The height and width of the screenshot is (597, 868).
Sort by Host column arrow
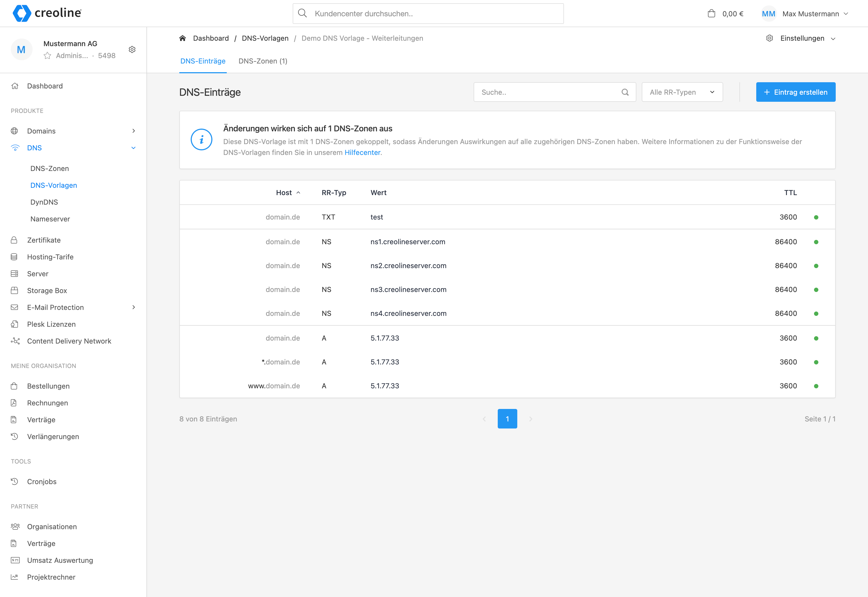298,193
